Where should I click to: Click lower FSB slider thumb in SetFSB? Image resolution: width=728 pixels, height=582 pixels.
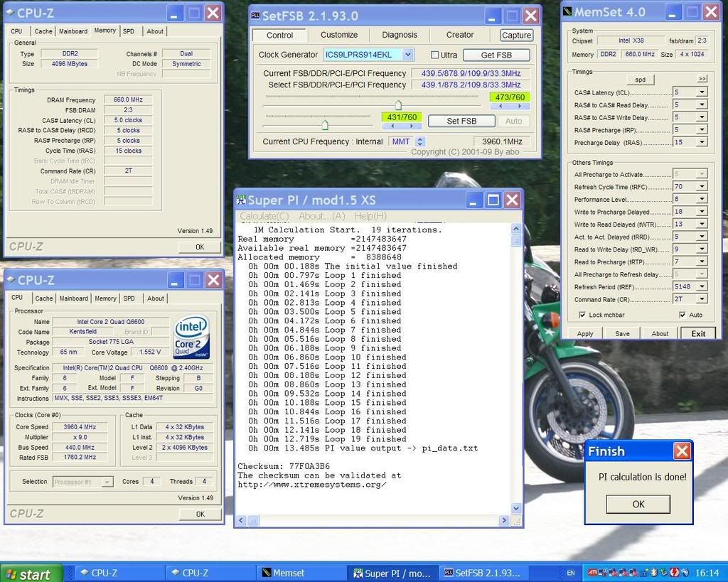click(325, 124)
